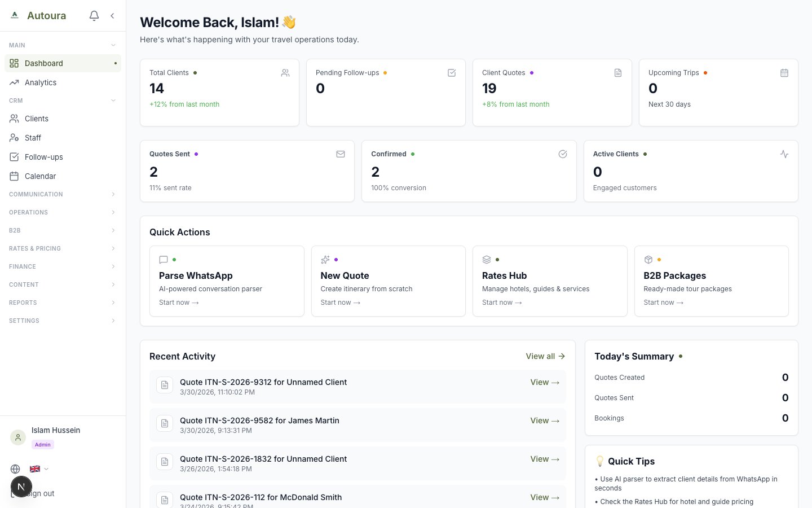Click the document icon on Client Quotes card
The image size is (812, 508).
click(x=618, y=73)
